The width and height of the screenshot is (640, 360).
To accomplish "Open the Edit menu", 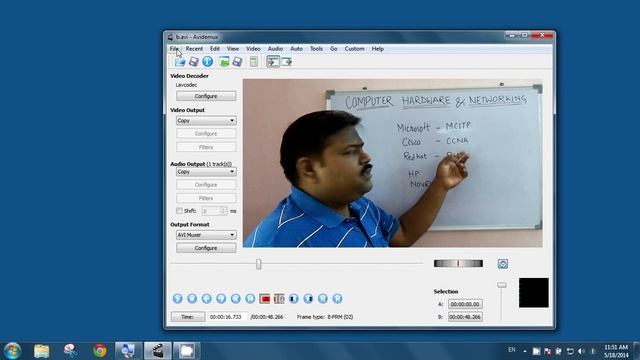I will (x=215, y=49).
